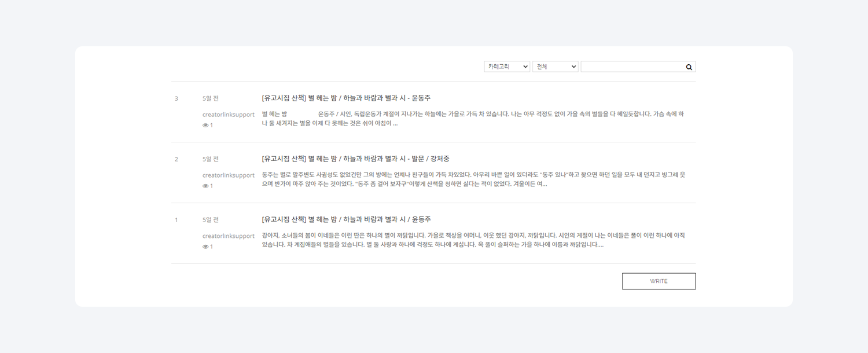Click the eye icon on post 3
This screenshot has width=868, height=353.
pos(205,126)
